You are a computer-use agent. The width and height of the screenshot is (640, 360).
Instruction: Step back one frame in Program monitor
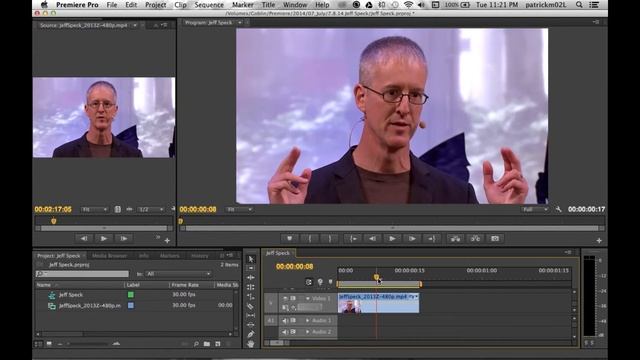373,239
